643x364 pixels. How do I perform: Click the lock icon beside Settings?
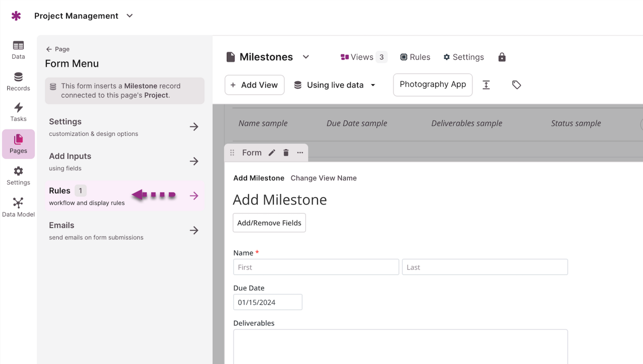[502, 57]
